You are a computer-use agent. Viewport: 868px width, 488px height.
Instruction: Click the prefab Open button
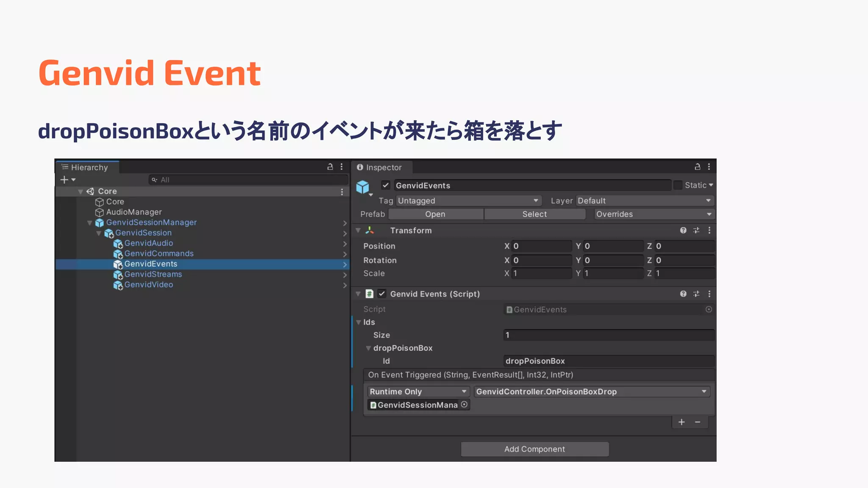(436, 214)
